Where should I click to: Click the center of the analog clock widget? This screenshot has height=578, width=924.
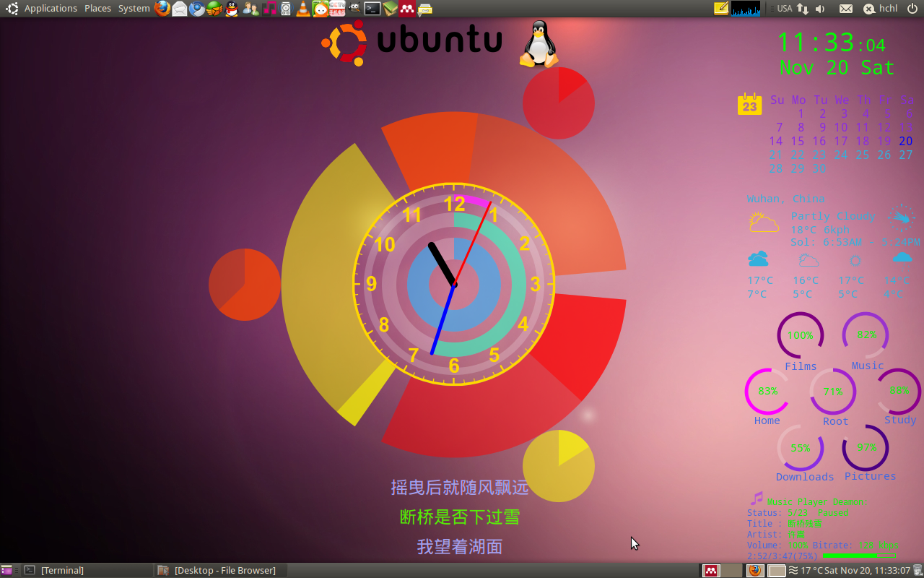(x=454, y=285)
